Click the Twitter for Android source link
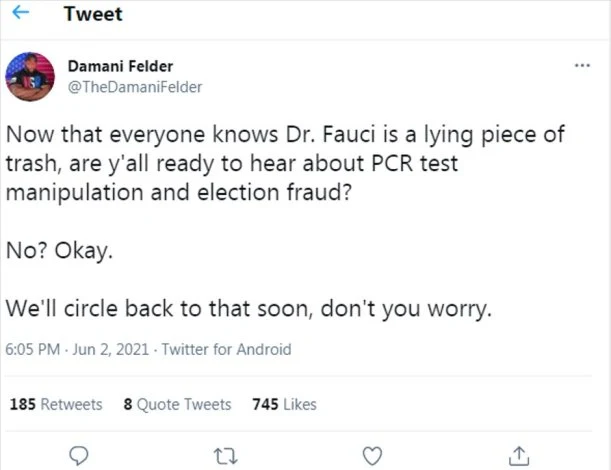611x470 pixels. tap(226, 349)
